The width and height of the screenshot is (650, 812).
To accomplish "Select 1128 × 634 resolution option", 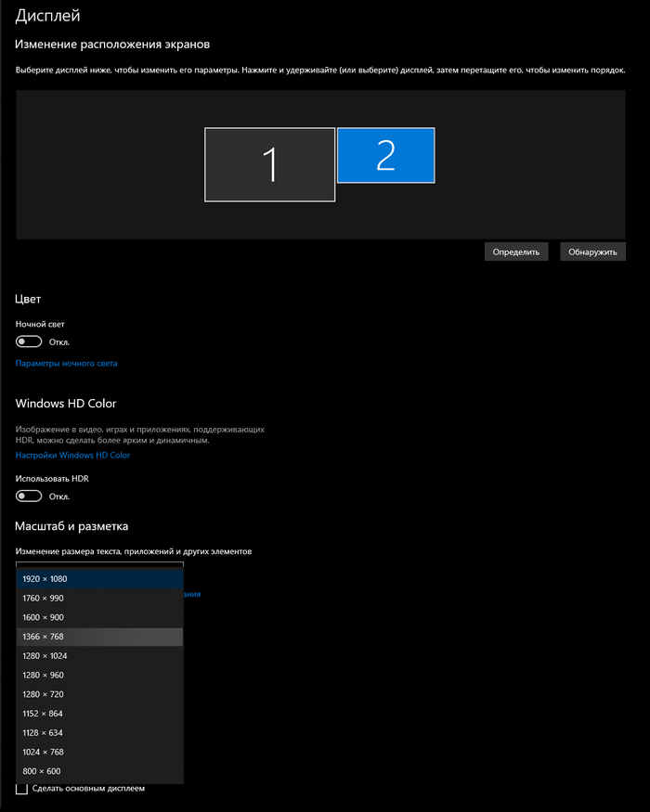I will click(x=100, y=732).
